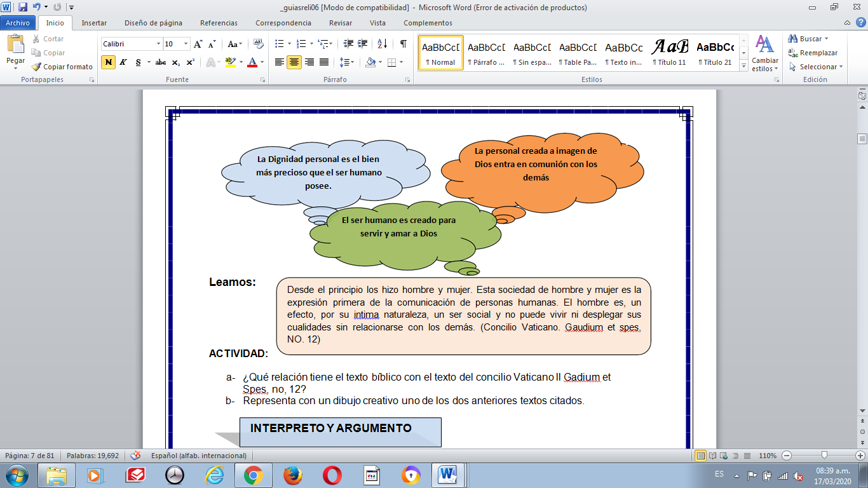
Task: Toggle superscript formatting
Action: point(190,62)
